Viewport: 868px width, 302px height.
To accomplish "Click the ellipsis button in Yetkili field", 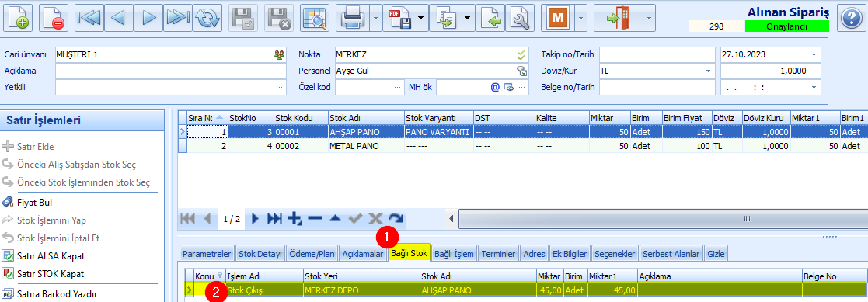I will pyautogui.click(x=281, y=87).
